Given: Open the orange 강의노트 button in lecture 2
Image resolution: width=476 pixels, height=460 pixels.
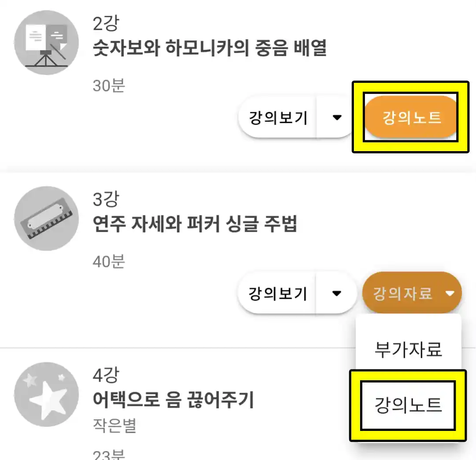Looking at the screenshot, I should [411, 118].
